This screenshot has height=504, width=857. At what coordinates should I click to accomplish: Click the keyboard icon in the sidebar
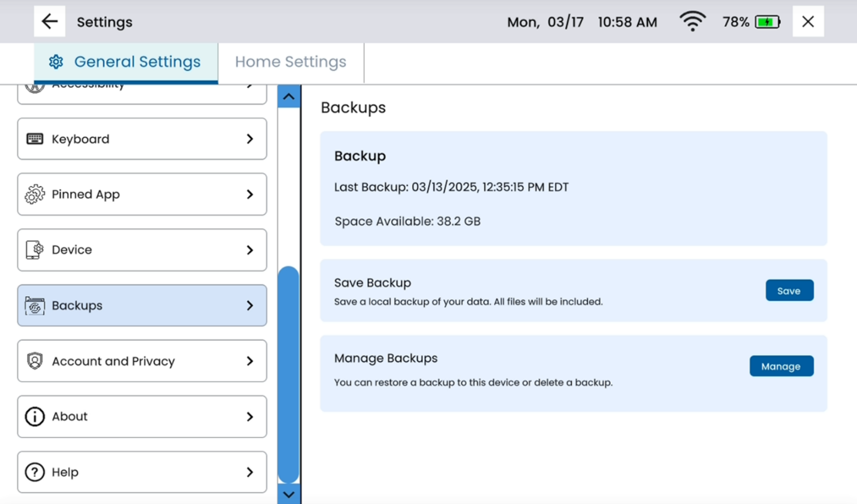coord(35,139)
